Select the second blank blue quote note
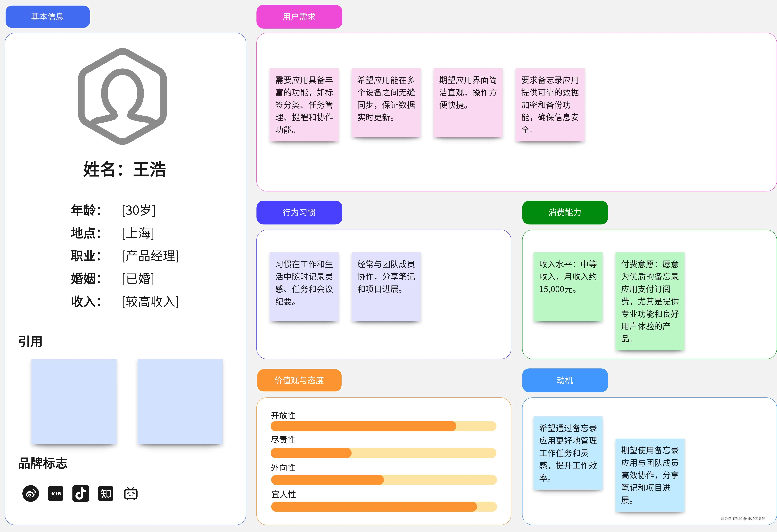This screenshot has height=532, width=777. click(180, 401)
